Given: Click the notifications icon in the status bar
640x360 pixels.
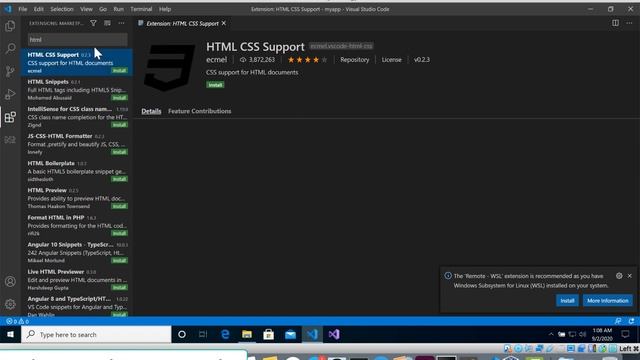Looking at the screenshot, I should click(631, 321).
